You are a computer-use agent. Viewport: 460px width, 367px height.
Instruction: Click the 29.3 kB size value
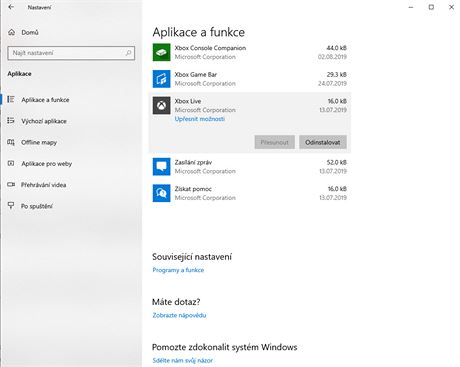337,75
